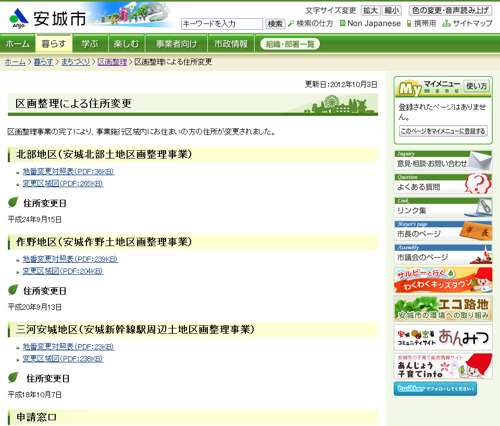Select 市政情報 navigation tab
This screenshot has width=500, height=426.
(x=231, y=44)
